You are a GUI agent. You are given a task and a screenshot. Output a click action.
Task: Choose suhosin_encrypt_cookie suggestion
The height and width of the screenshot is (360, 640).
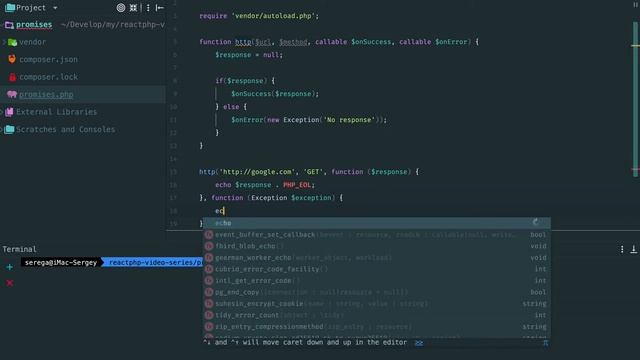point(377,304)
